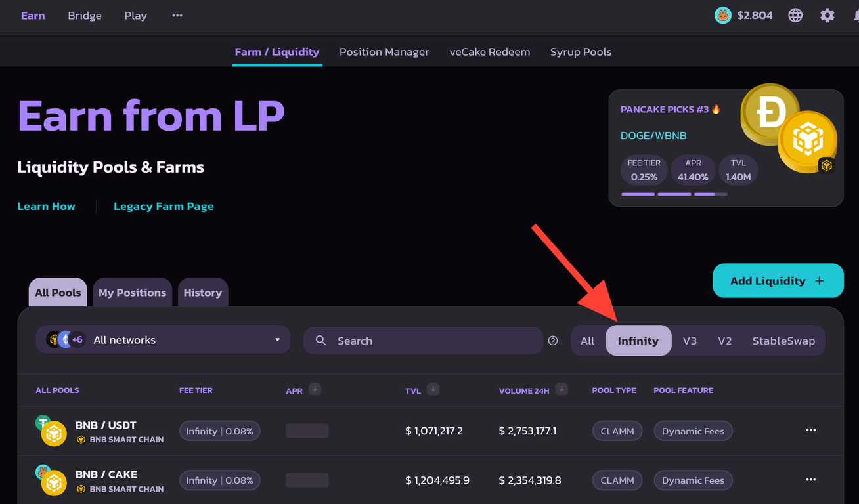Open the Earn menu
Viewport: 859px width, 504px height.
click(33, 15)
